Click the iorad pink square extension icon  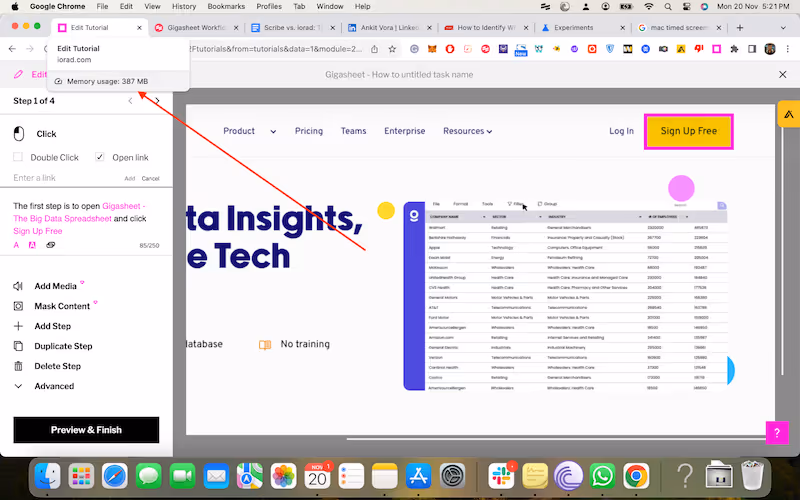[x=716, y=49]
